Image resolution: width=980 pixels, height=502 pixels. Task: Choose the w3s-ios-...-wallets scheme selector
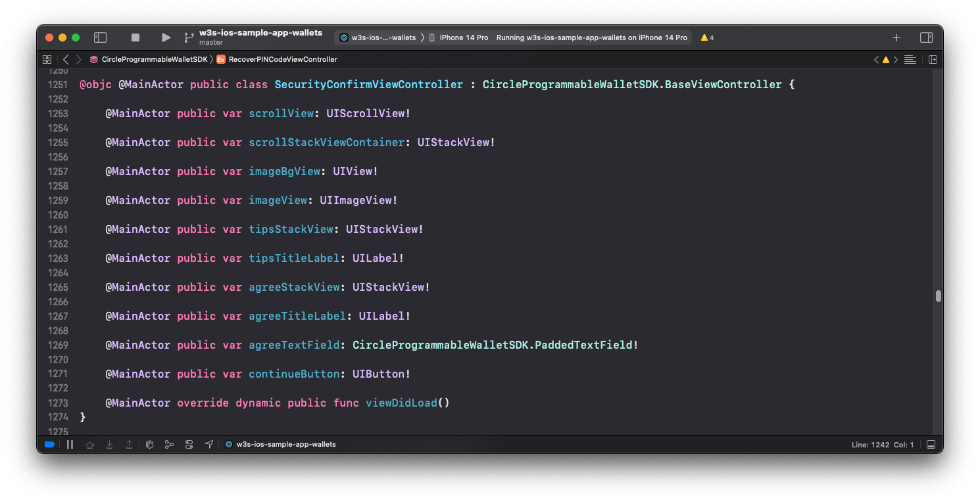click(378, 38)
